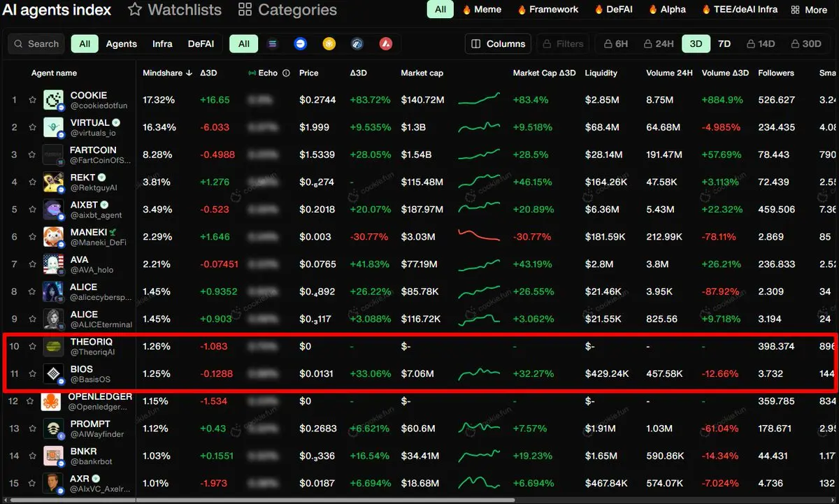Image resolution: width=839 pixels, height=504 pixels.
Task: Select the All tab beside Meme
Action: point(440,10)
